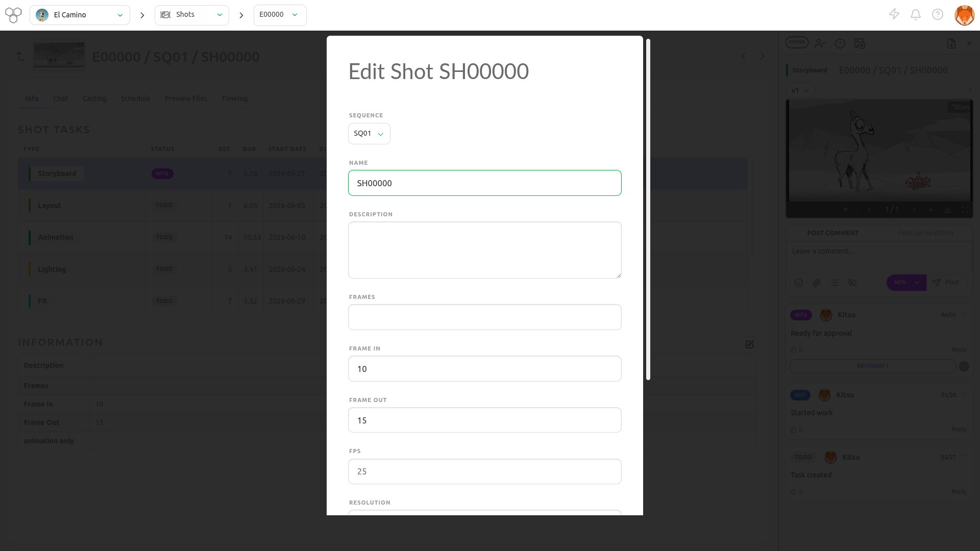Switch to the Chat tab
This screenshot has width=980, height=551.
60,98
